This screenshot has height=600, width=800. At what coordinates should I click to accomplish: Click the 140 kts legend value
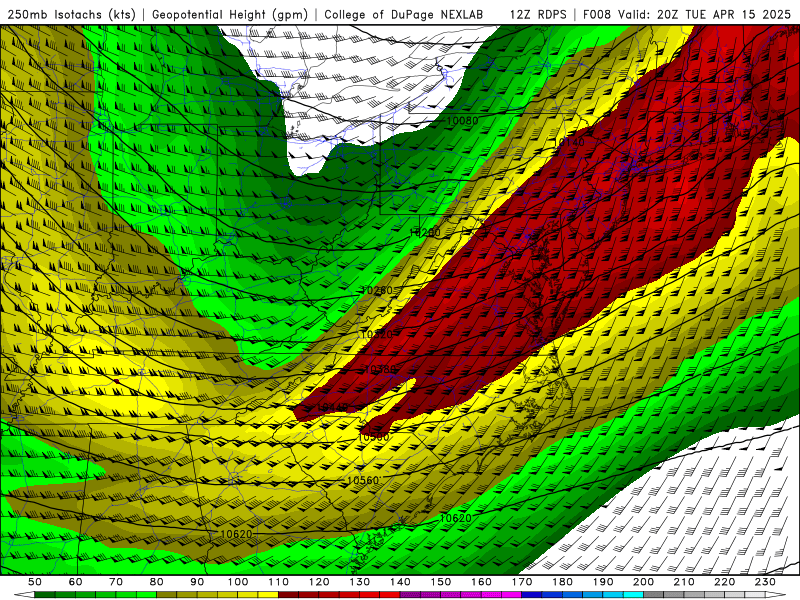click(400, 582)
